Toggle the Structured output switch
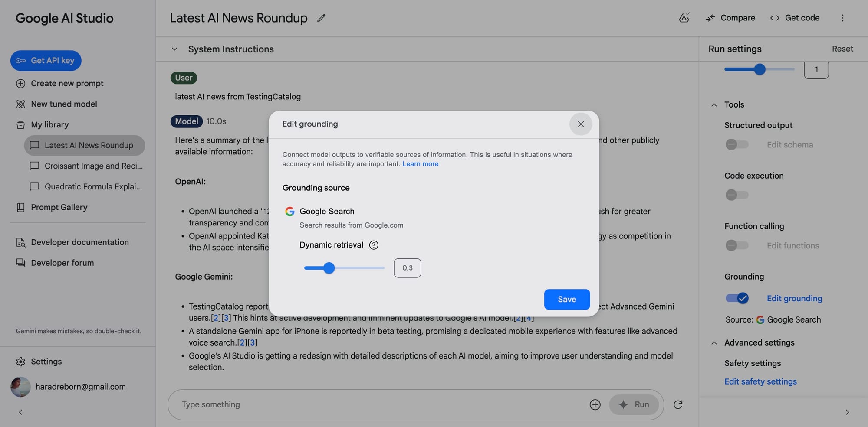The height and width of the screenshot is (427, 868). click(x=737, y=144)
